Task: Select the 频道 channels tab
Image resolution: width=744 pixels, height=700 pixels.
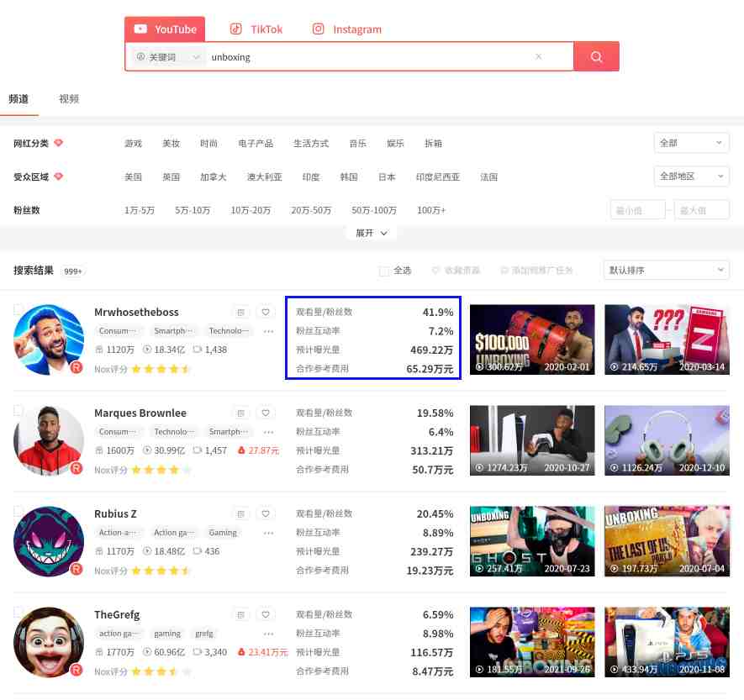Action: pos(18,98)
